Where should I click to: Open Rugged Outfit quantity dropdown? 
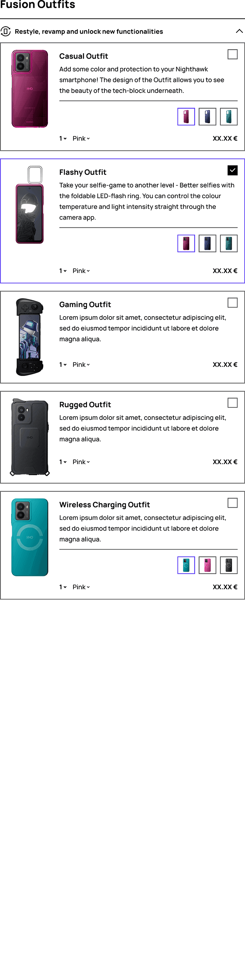point(63,462)
